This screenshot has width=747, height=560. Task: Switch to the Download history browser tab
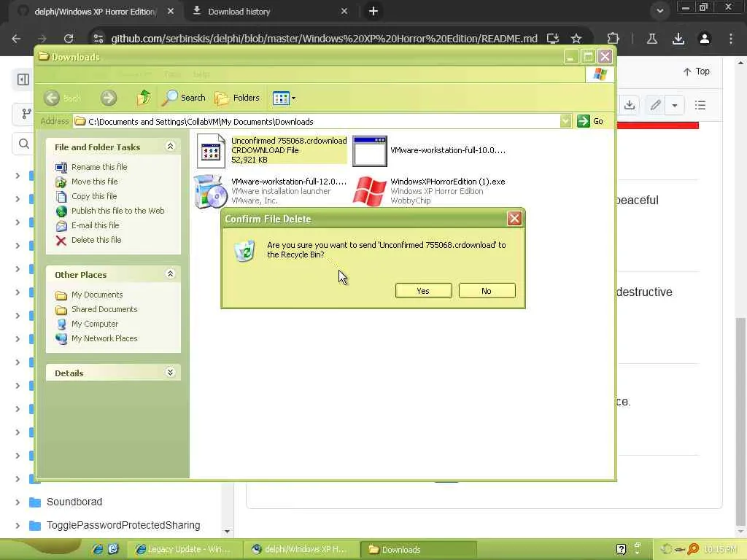click(239, 12)
